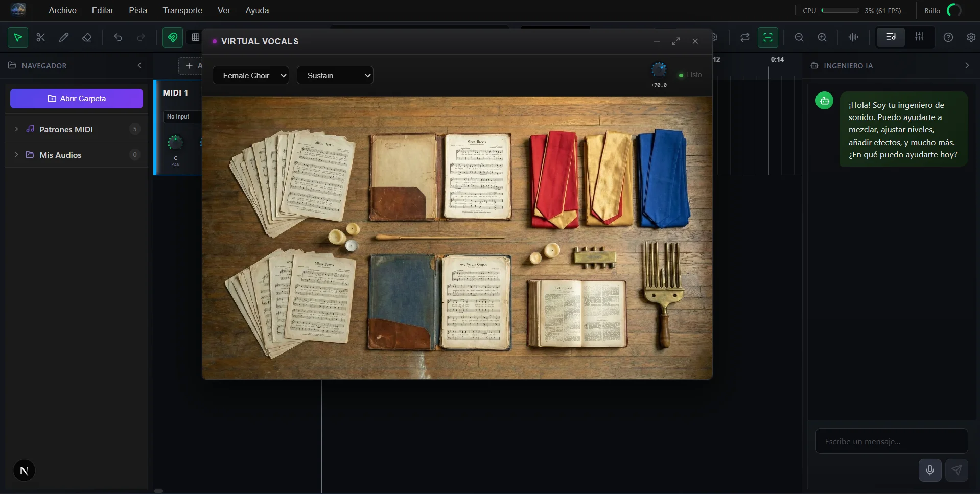Click the waveform icon in toolbar

(853, 37)
